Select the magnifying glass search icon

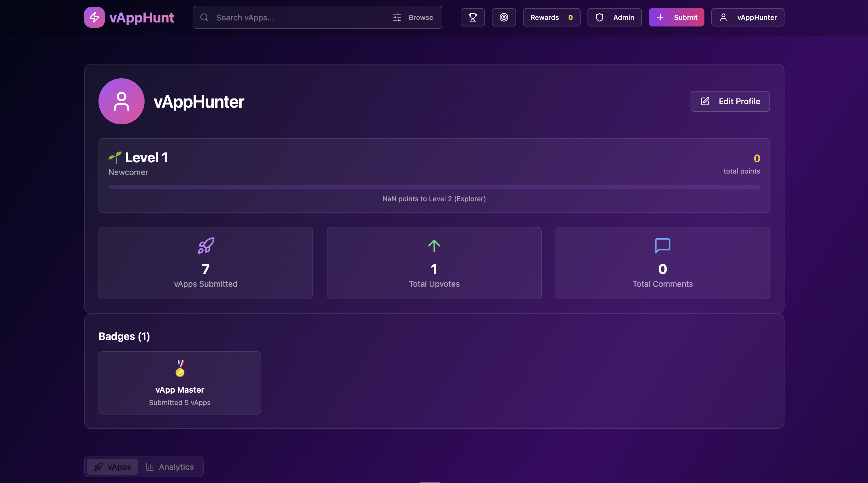pyautogui.click(x=204, y=18)
